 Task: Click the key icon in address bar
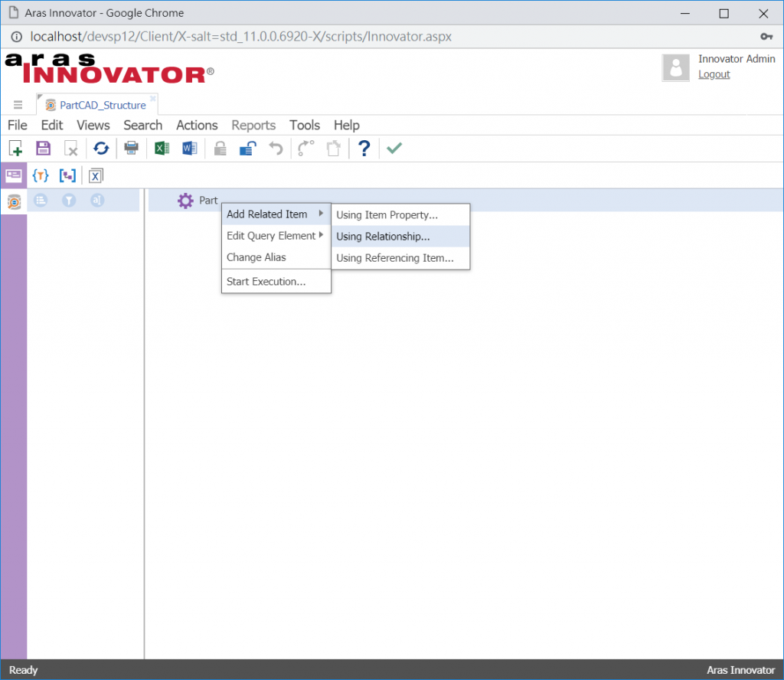[x=766, y=37]
